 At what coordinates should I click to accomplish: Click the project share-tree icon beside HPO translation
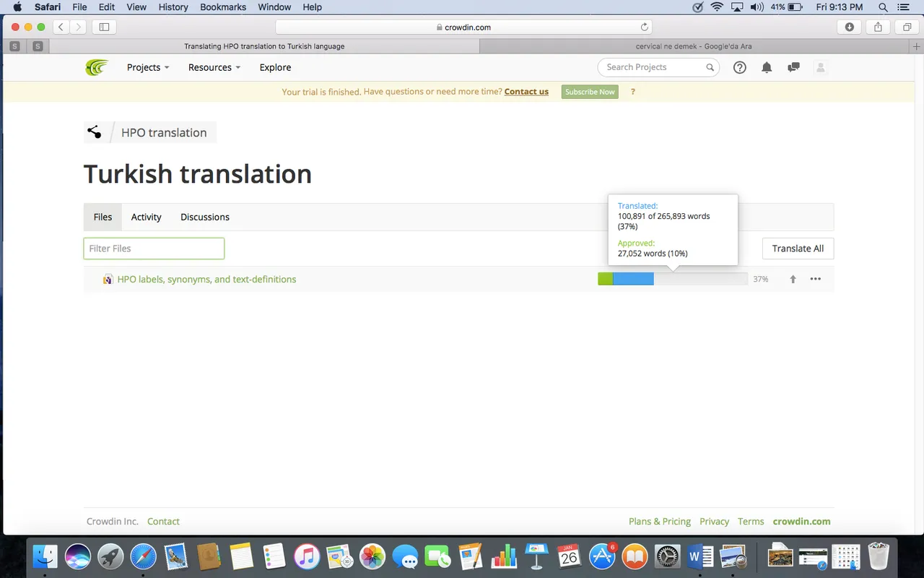[x=94, y=132]
